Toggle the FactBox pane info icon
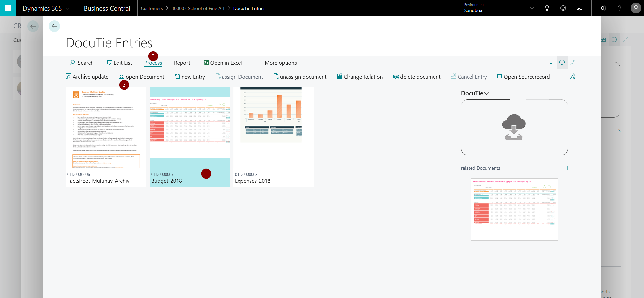This screenshot has height=298, width=644. [x=562, y=62]
